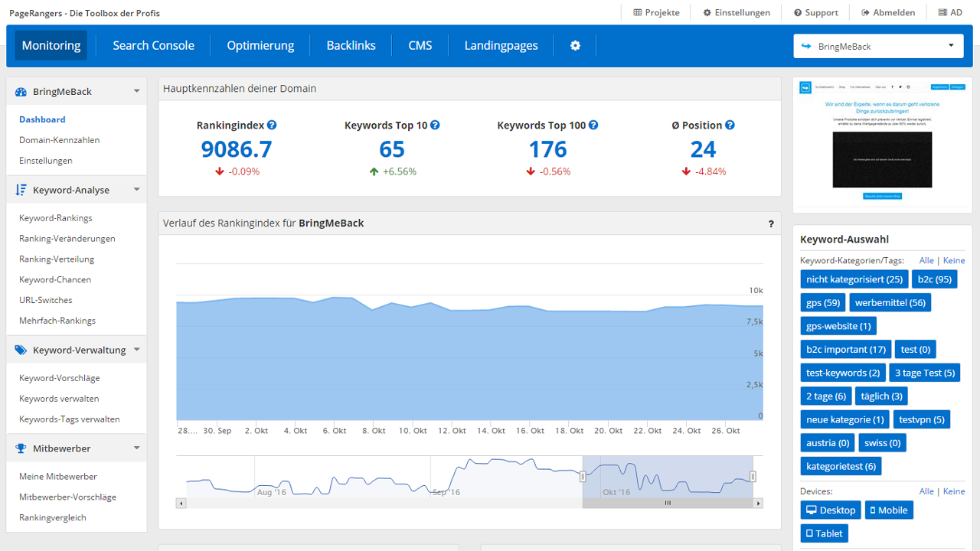The image size is (980, 551).
Task: Collapse the Keyword-Analyse sidebar section
Action: pos(136,190)
